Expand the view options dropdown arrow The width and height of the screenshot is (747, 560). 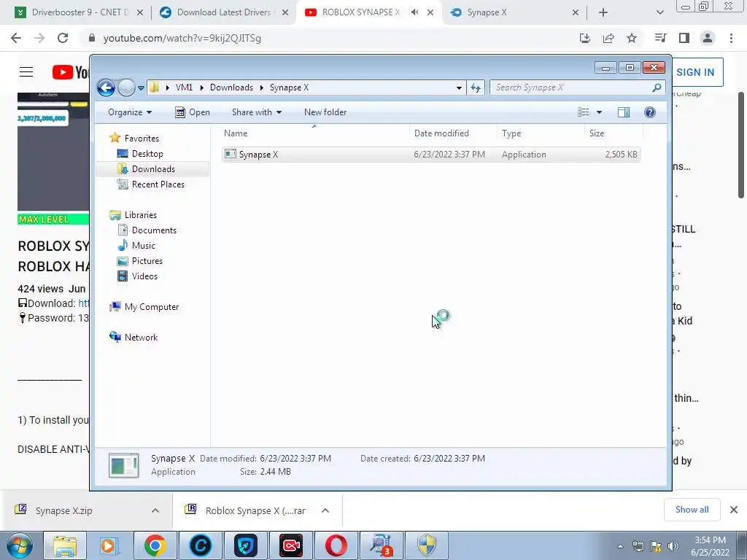pos(600,112)
